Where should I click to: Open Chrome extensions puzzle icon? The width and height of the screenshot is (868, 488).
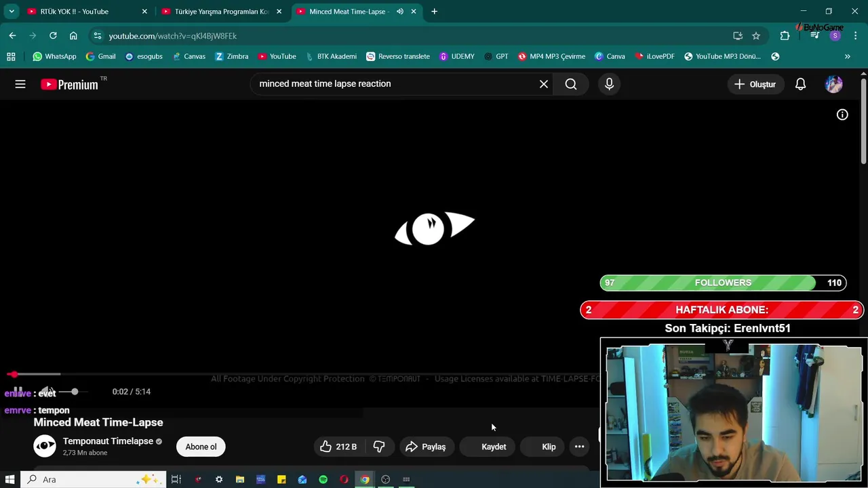coord(785,36)
